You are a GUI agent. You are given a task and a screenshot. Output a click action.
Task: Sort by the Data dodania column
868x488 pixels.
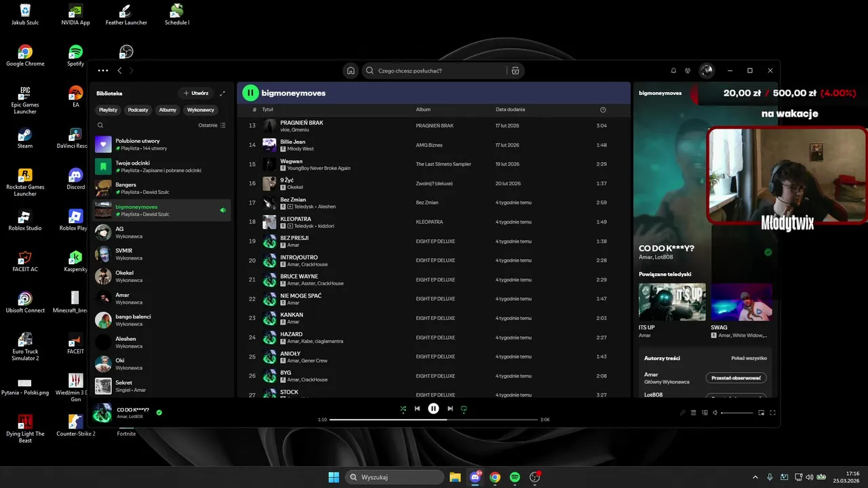tap(510, 109)
